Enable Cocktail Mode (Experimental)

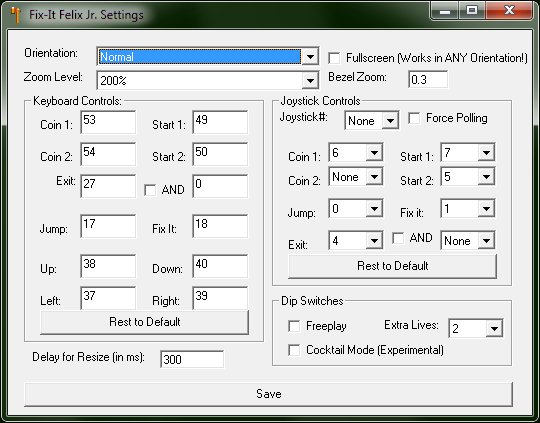click(294, 350)
